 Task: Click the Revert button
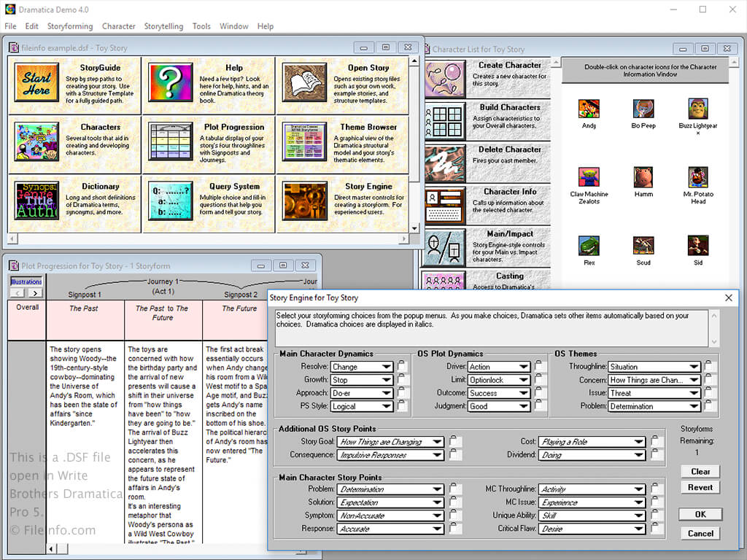coord(700,487)
